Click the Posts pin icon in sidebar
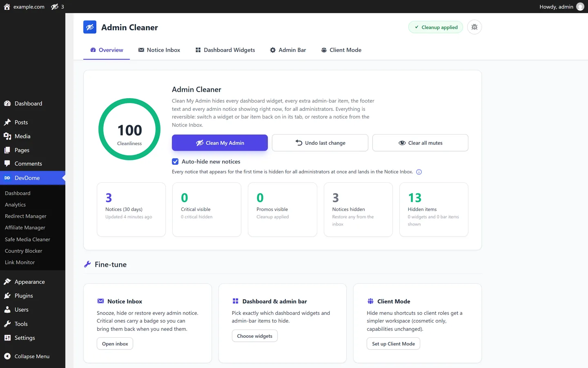The width and height of the screenshot is (588, 368). coord(7,122)
